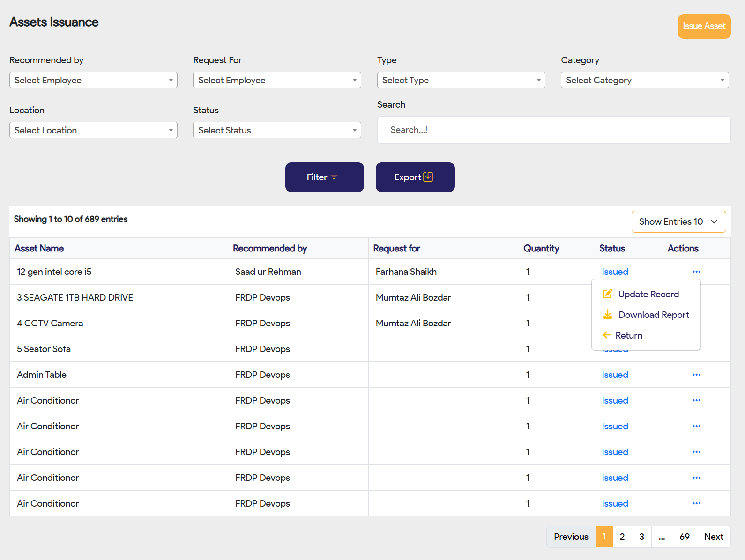
Task: Expand the Recommended by employee dropdown
Action: tap(93, 80)
